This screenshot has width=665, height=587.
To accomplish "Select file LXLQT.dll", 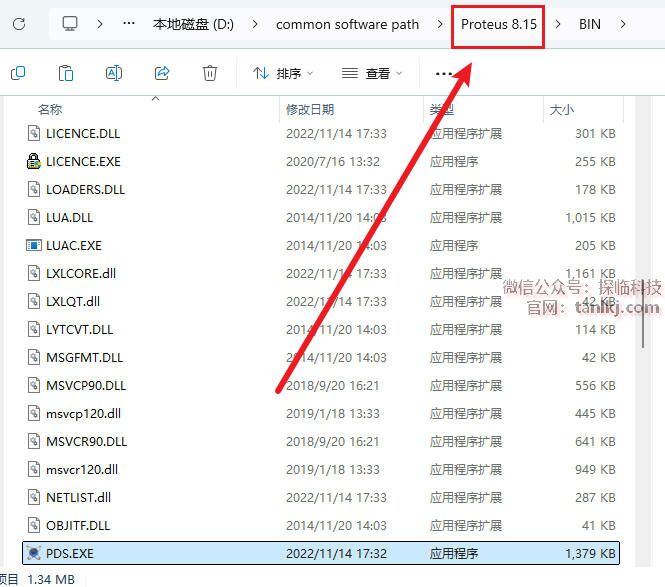I will 321,302.
